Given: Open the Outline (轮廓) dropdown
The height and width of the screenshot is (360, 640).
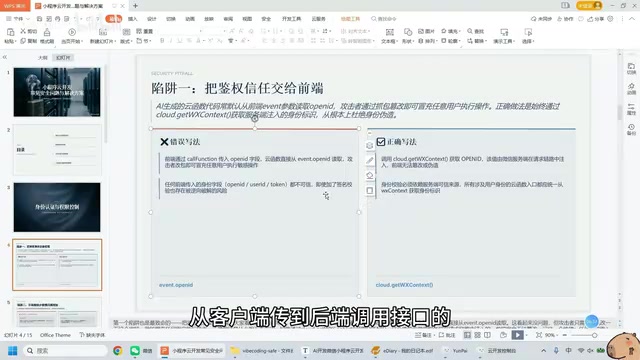Looking at the screenshot, I should (450, 41).
